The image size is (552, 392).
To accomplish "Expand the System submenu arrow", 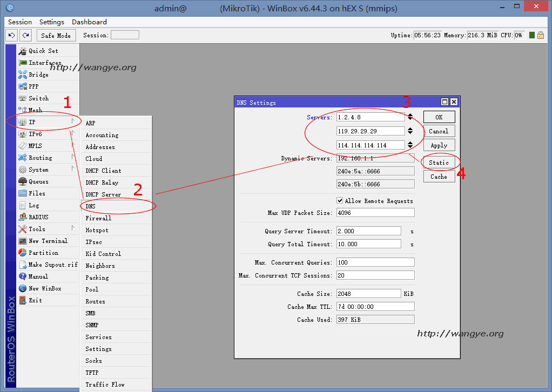I will click(x=73, y=169).
